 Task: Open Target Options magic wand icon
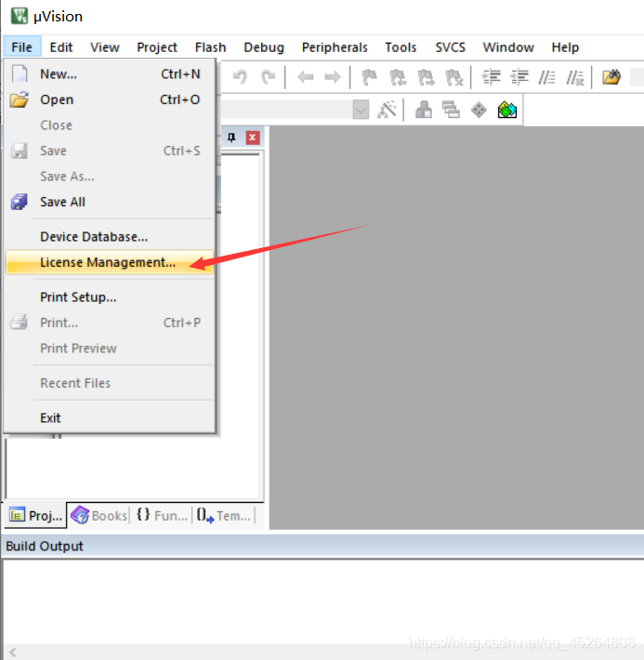(387, 110)
